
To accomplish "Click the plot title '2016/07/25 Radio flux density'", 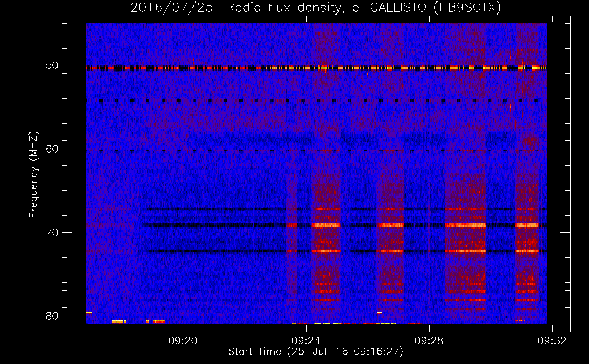I will click(316, 8).
